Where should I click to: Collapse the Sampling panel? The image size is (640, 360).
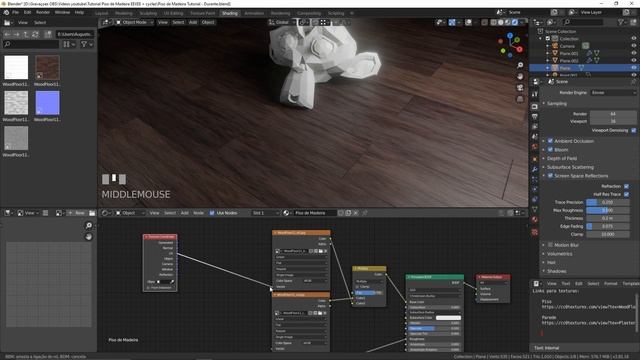tap(557, 104)
